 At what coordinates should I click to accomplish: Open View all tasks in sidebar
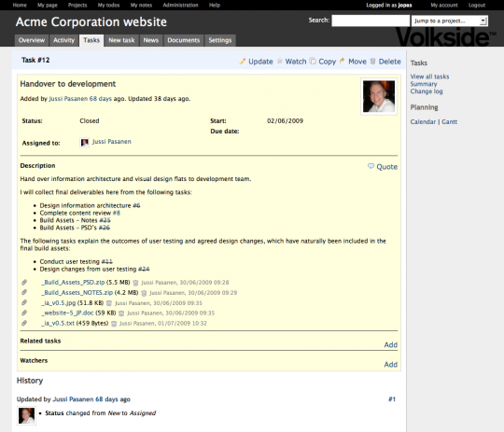(x=429, y=77)
